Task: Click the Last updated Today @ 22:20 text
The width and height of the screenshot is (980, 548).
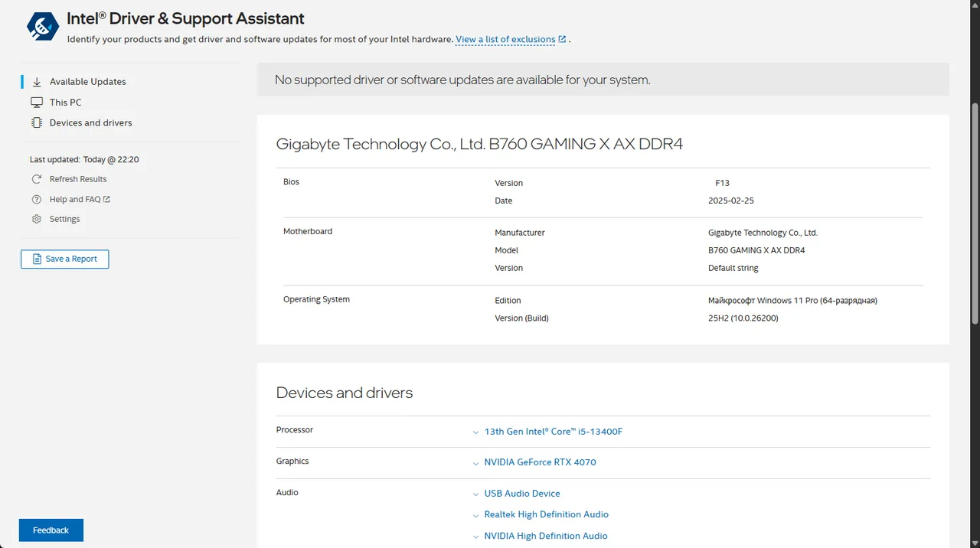Action: pos(84,160)
